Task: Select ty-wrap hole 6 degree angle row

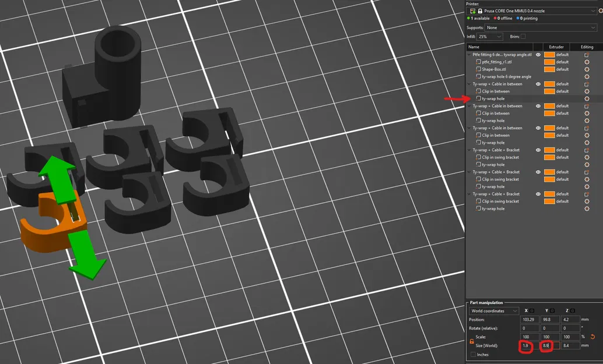Action: (535, 77)
